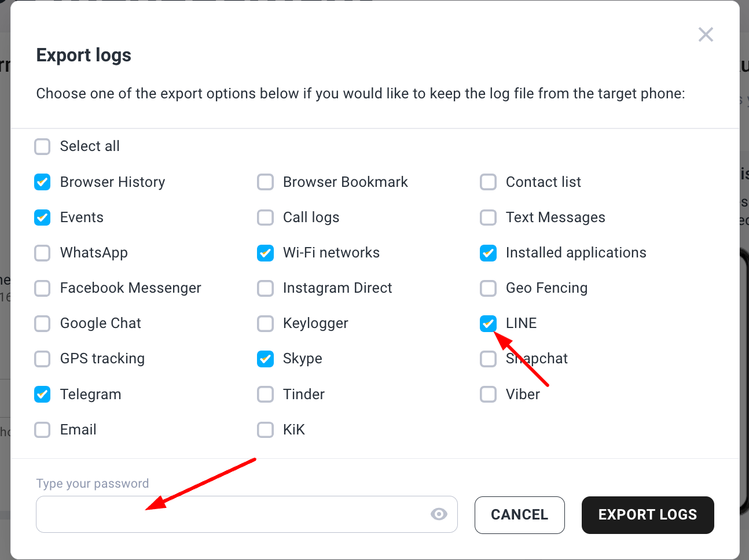Disable the Skype checkbox
The image size is (749, 560).
coord(265,359)
